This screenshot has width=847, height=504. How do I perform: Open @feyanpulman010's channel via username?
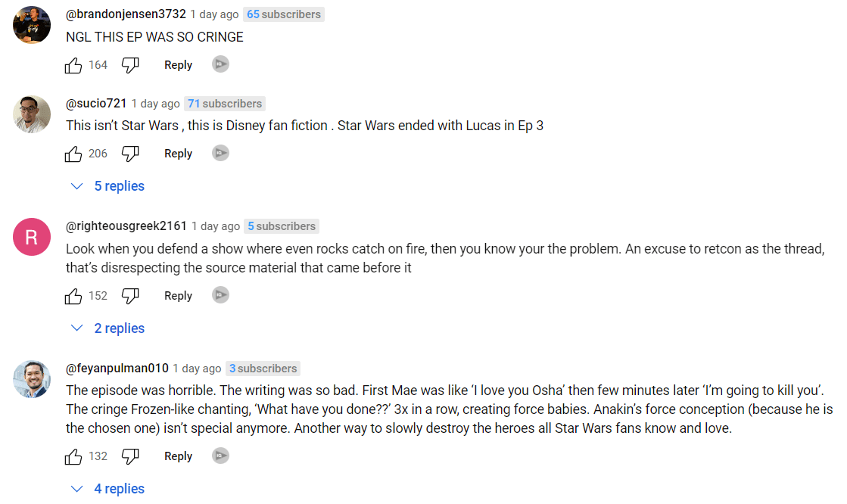pos(117,369)
